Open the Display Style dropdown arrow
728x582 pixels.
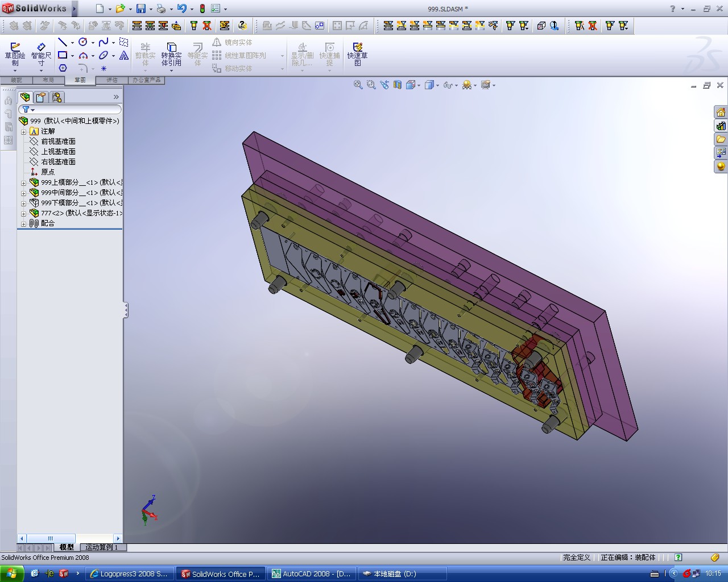click(x=438, y=85)
